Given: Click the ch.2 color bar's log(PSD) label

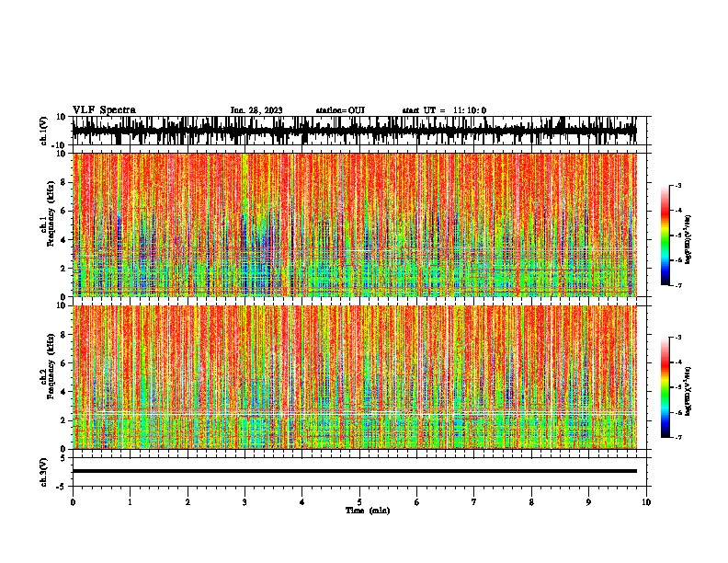Looking at the screenshot, I should pyautogui.click(x=688, y=391).
